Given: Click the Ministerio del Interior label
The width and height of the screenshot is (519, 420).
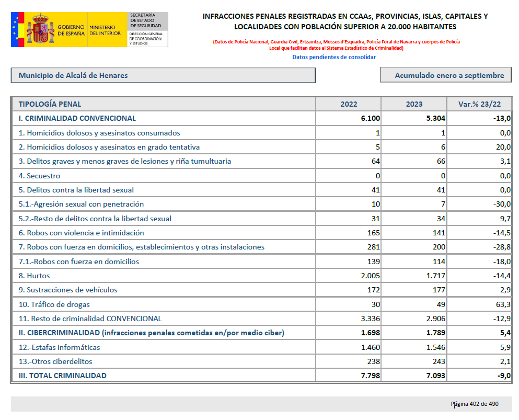Looking at the screenshot, I should (x=105, y=30).
